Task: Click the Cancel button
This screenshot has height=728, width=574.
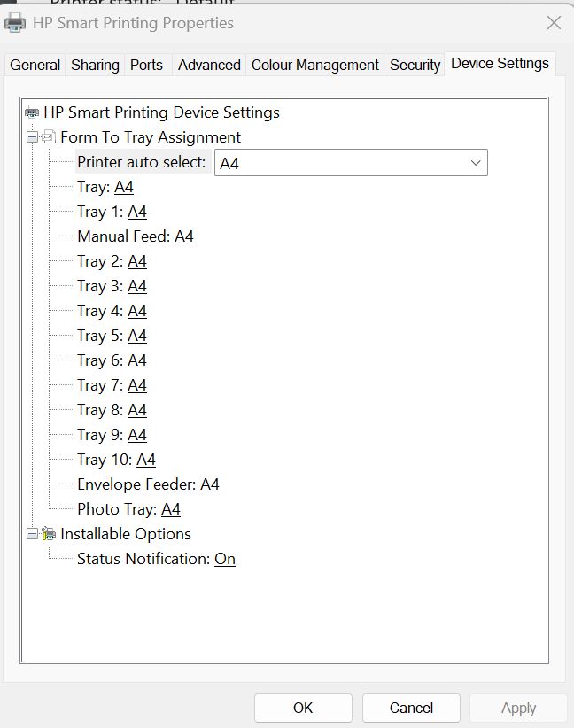Action: click(412, 708)
